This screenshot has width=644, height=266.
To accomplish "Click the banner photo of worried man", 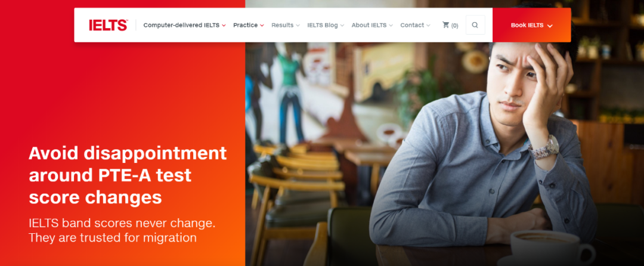I will click(x=444, y=154).
